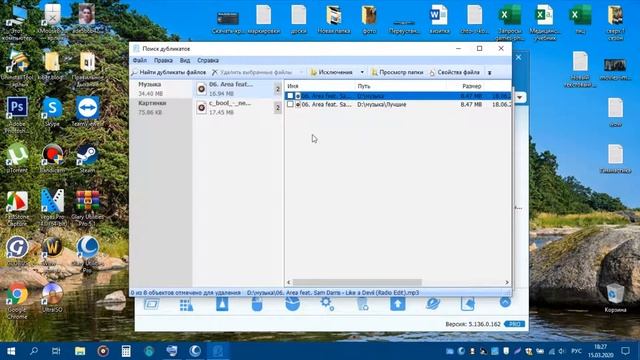Open 'Свойства файла' from the toolbar
Viewport: 640px width, 360px height.
[x=454, y=72]
